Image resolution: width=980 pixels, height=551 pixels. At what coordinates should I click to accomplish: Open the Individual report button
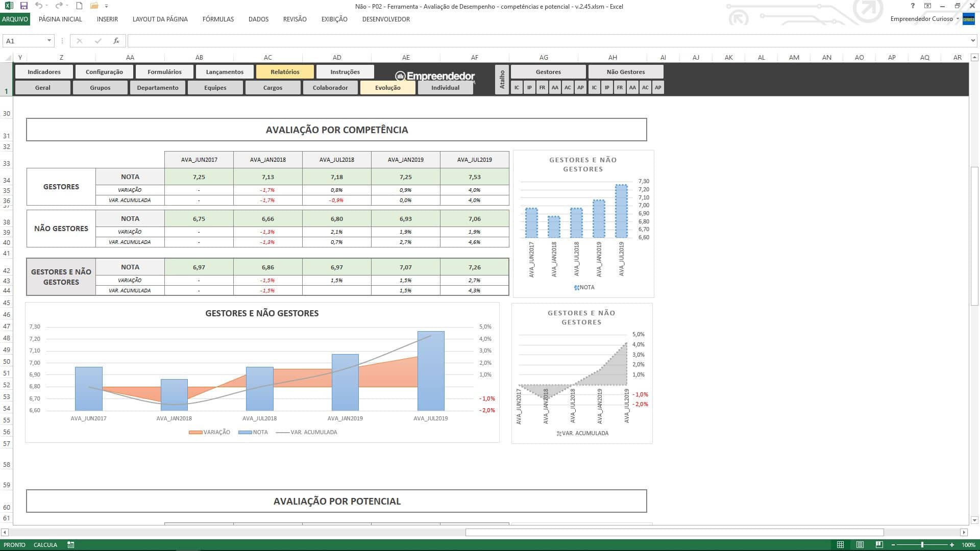(x=445, y=88)
